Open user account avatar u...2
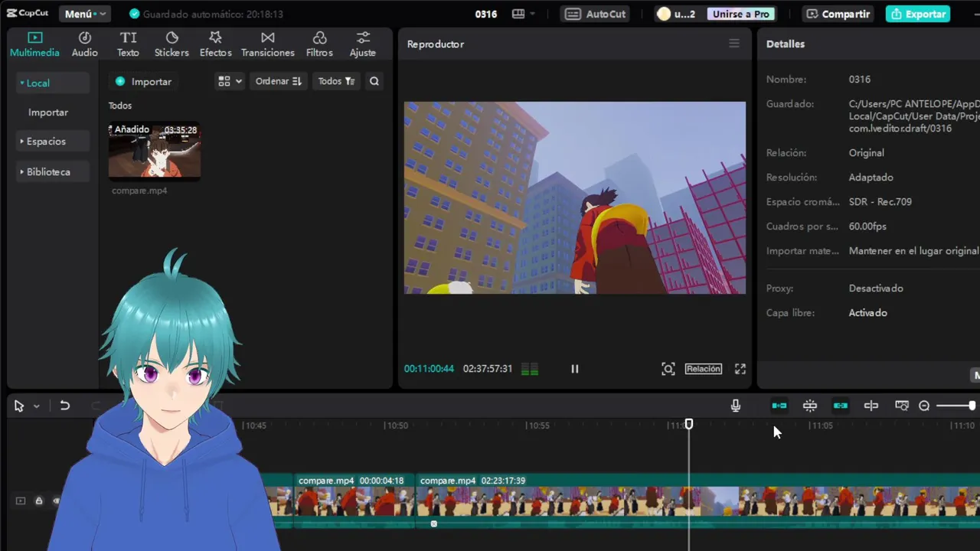Image resolution: width=980 pixels, height=551 pixels. (x=676, y=14)
